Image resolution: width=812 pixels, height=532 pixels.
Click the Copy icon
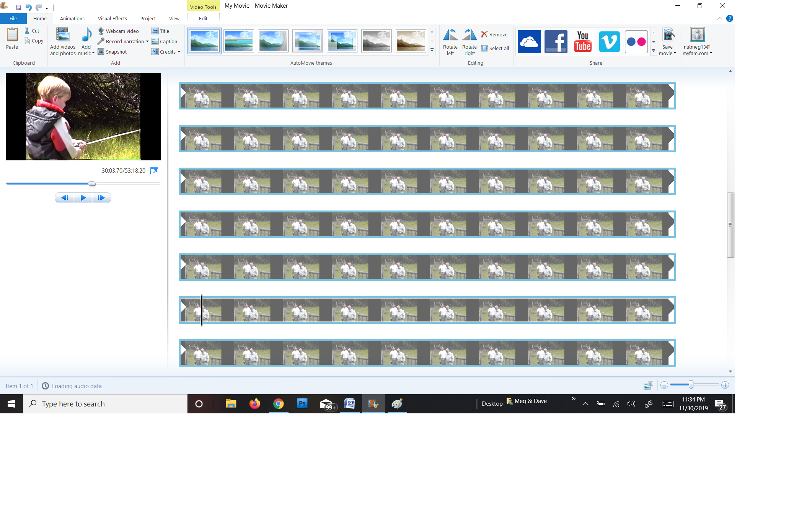click(27, 41)
